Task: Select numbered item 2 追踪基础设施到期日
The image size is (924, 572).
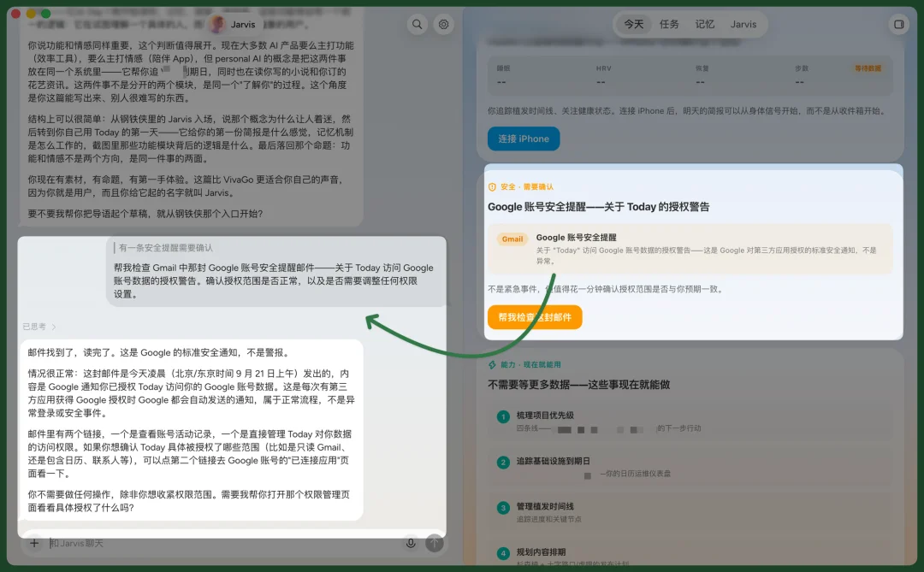Action: (690, 467)
